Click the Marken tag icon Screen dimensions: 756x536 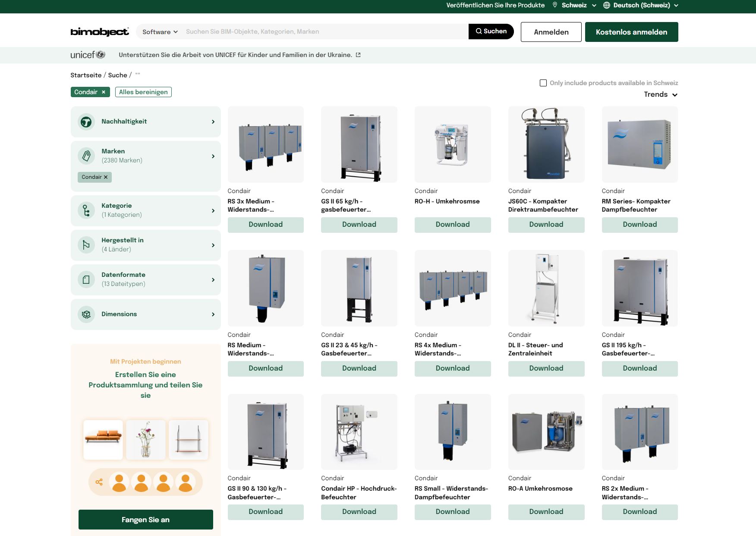click(x=86, y=156)
